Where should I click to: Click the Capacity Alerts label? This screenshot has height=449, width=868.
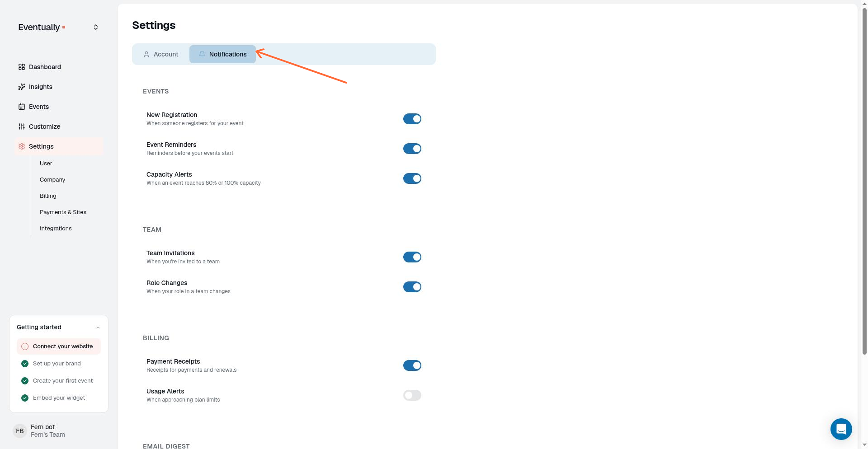click(169, 174)
